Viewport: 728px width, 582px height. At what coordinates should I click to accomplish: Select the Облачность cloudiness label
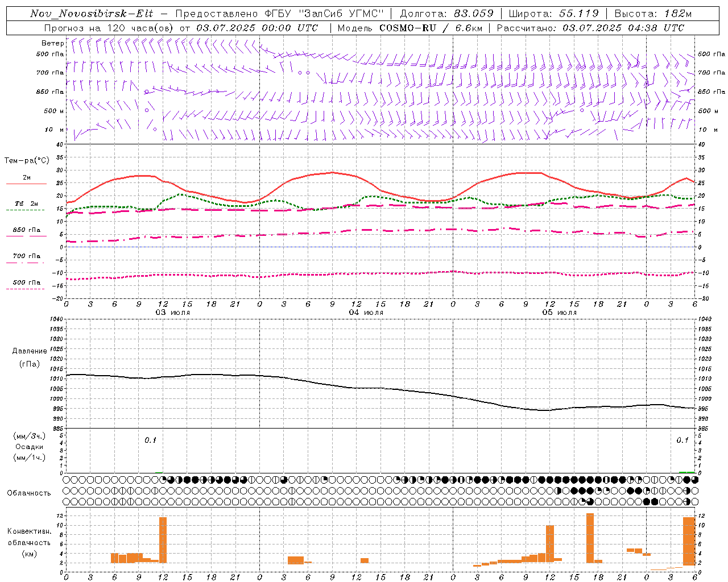coord(29,493)
